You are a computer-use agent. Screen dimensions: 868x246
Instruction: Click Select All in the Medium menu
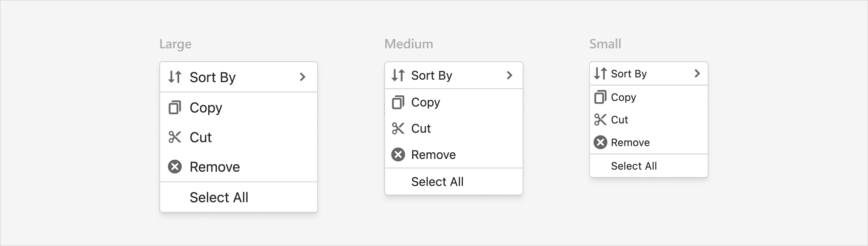tap(437, 181)
